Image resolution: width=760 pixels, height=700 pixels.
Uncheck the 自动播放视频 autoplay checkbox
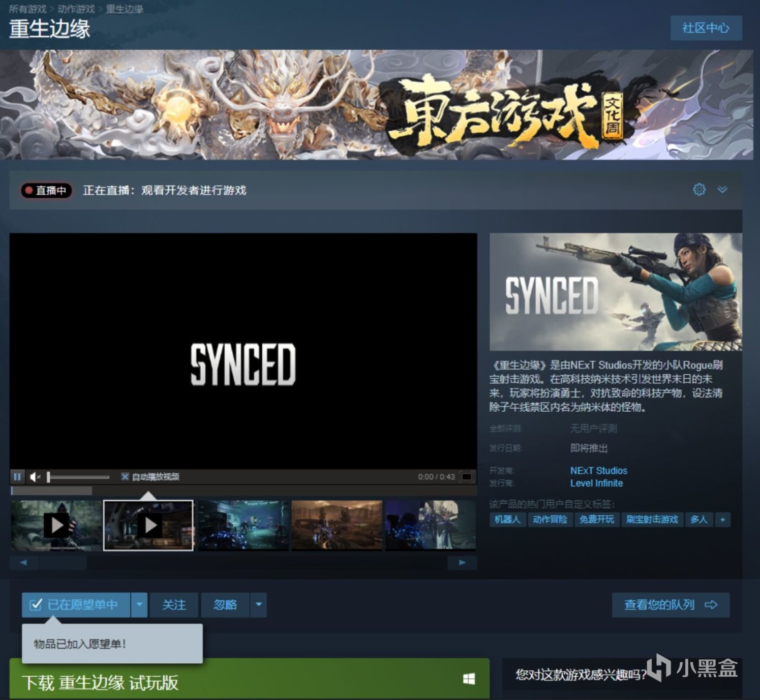click(x=125, y=476)
